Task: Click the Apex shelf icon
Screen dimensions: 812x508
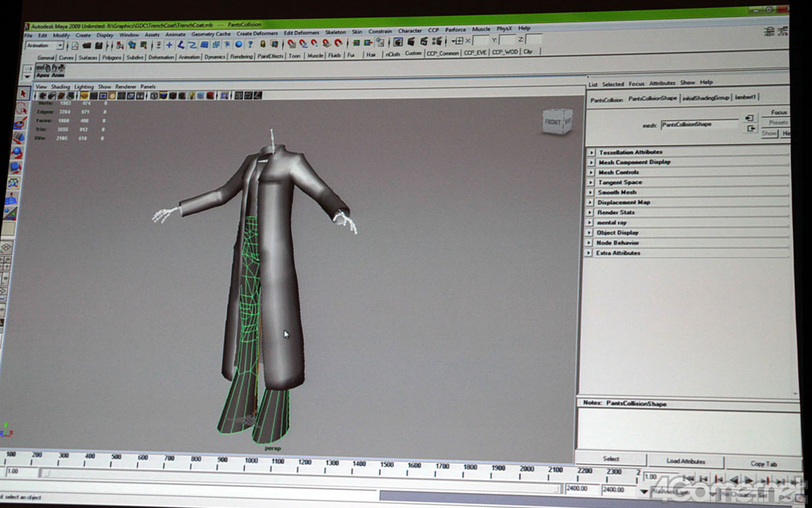Action: (42, 70)
